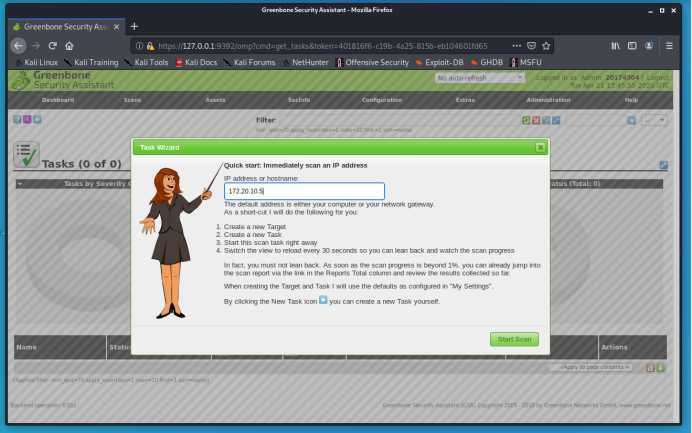Click the green update filter icon
Screen dimensions: 692x433
pyautogui.click(x=526, y=120)
